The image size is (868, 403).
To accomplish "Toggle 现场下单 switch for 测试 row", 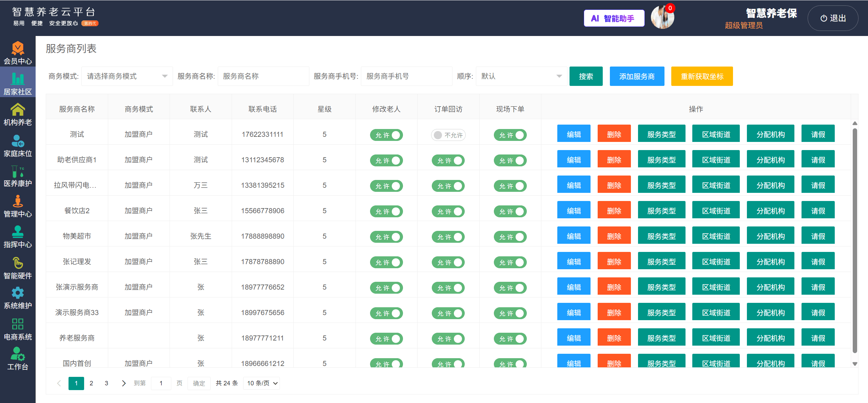I will [x=510, y=135].
